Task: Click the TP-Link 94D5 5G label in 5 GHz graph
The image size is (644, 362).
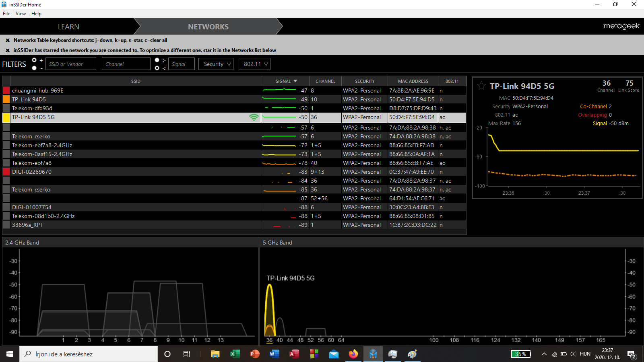Action: [x=291, y=278]
